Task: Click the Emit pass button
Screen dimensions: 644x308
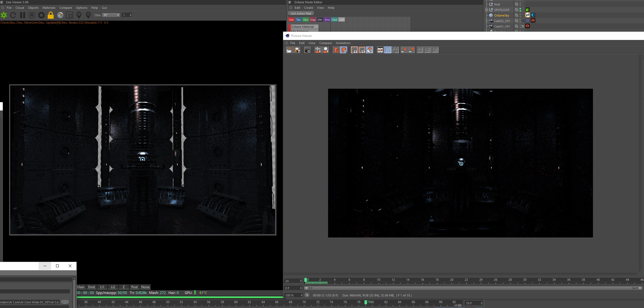Action: [91, 287]
